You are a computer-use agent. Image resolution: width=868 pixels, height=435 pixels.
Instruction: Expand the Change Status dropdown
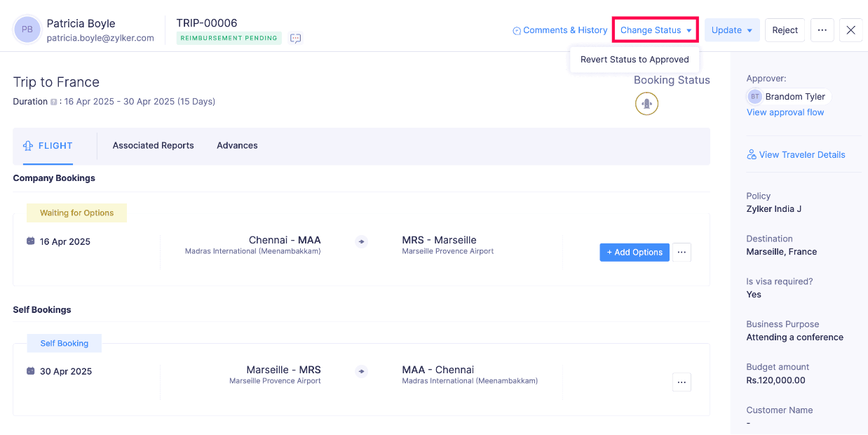pyautogui.click(x=656, y=30)
